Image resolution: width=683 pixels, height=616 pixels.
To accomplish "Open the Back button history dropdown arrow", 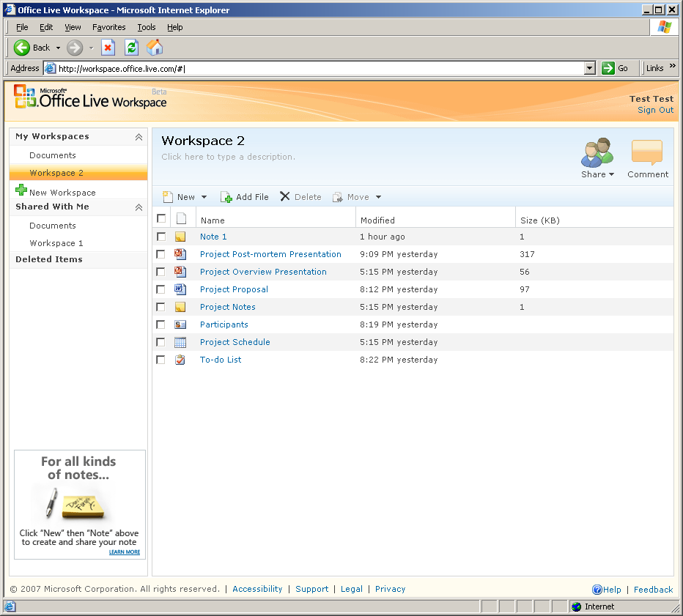I will click(58, 48).
